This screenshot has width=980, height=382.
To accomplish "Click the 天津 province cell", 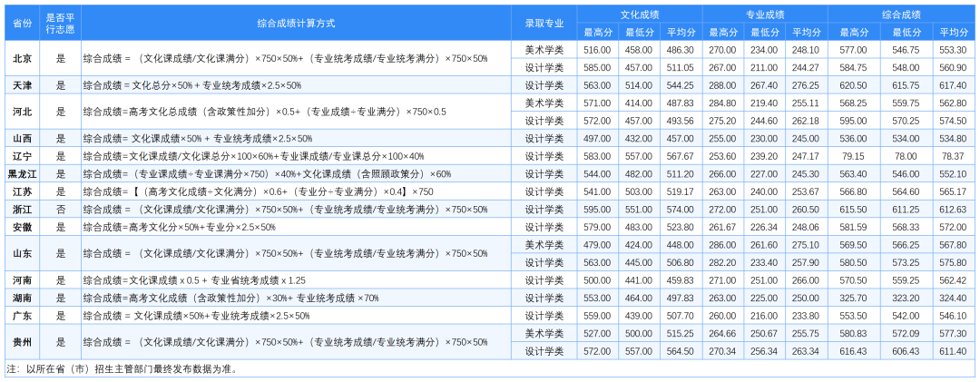I will [x=23, y=85].
